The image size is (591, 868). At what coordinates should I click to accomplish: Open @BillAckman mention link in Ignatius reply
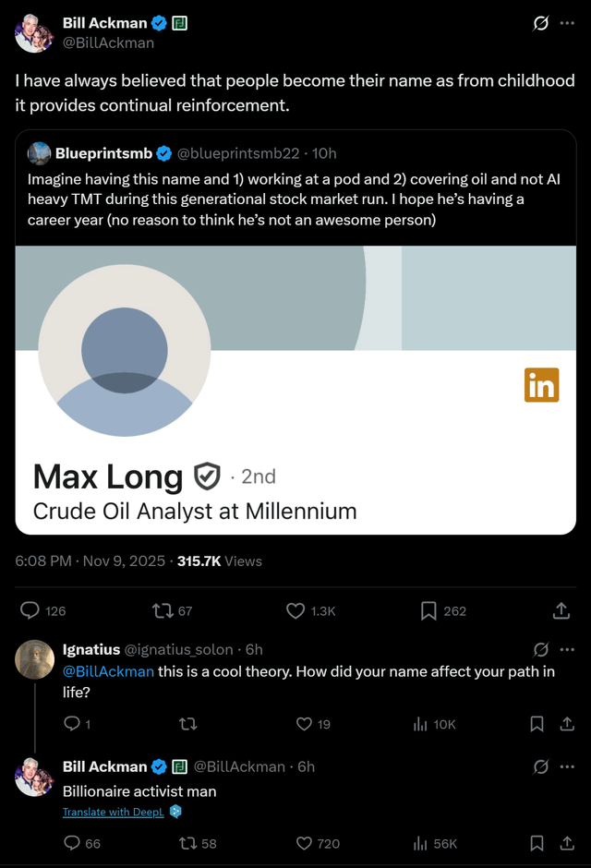(108, 671)
